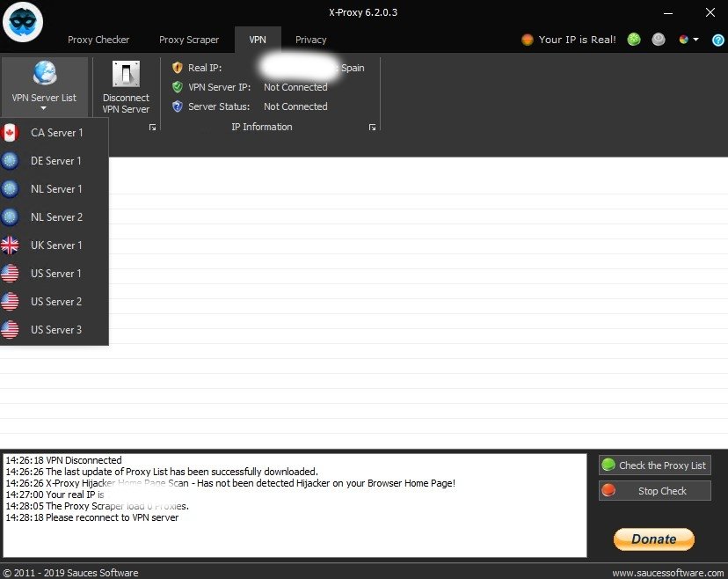Screen dimensions: 728x579
Task: Click the EU flag beside DE Server 1
Action: coord(10,161)
